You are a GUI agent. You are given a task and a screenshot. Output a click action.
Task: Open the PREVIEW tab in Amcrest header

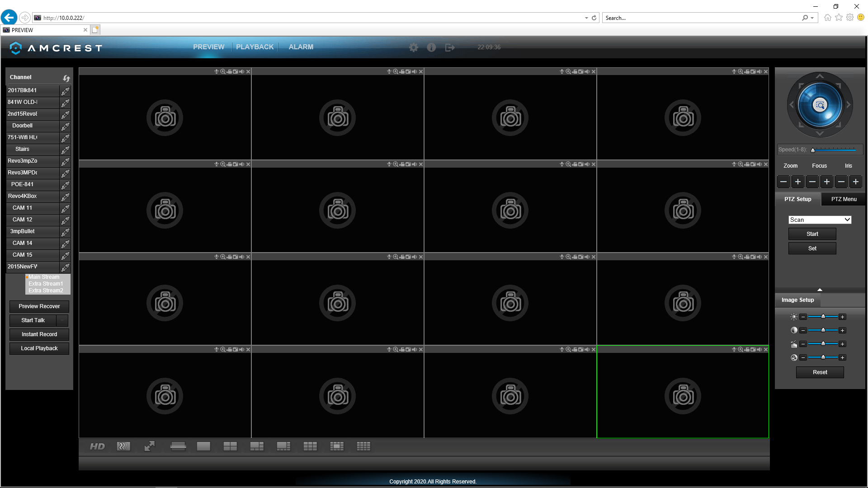pos(208,47)
